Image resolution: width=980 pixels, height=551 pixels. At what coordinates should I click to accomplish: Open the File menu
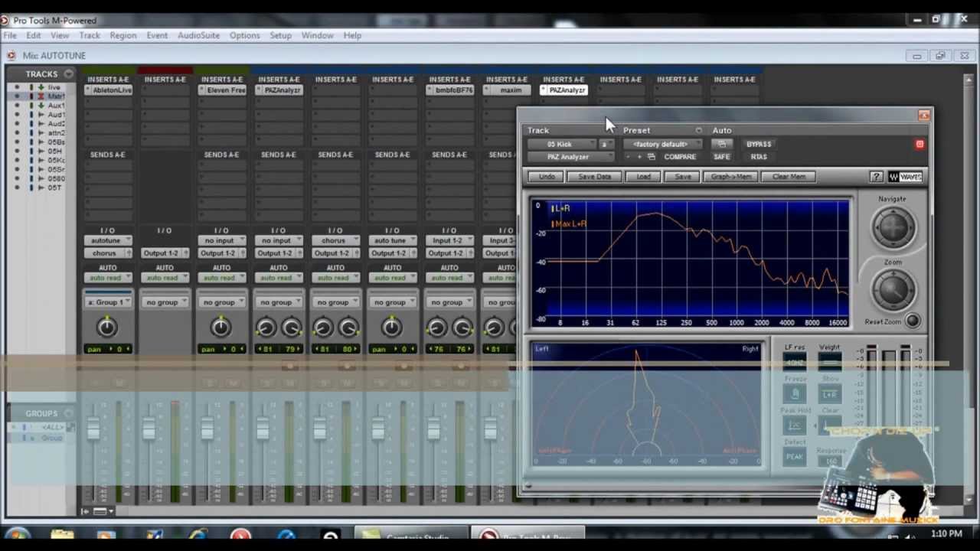pos(10,35)
